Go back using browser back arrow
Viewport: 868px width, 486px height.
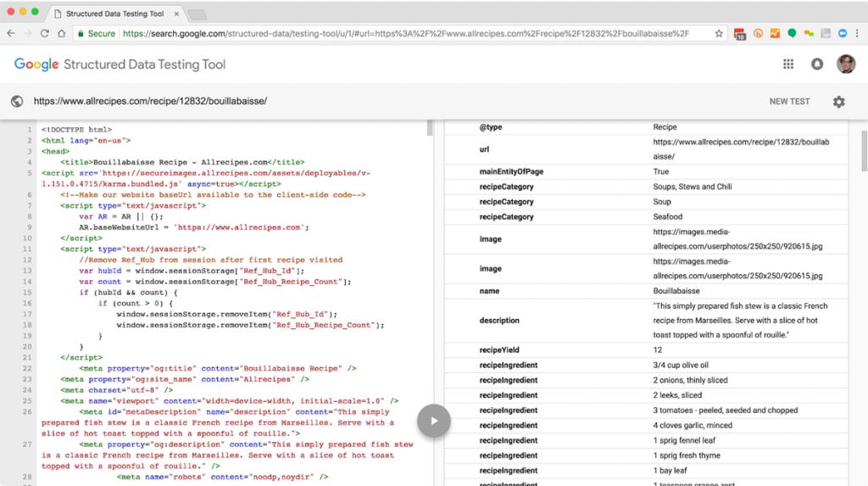11,33
